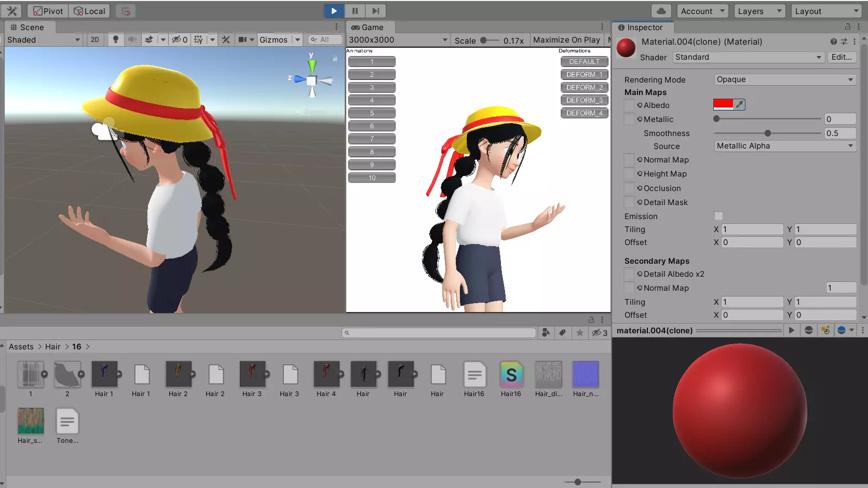
Task: Navigate to Hair folder in breadcrumb
Action: 53,346
